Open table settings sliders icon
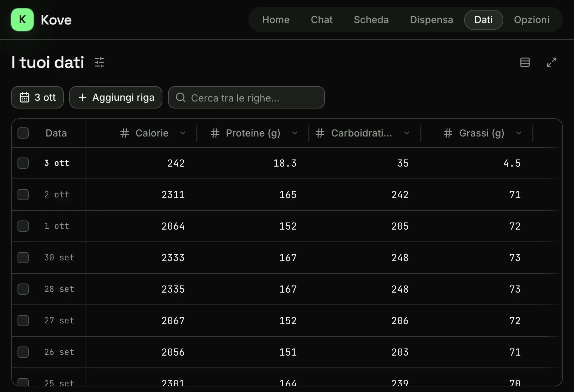The height and width of the screenshot is (392, 574). pyautogui.click(x=99, y=62)
